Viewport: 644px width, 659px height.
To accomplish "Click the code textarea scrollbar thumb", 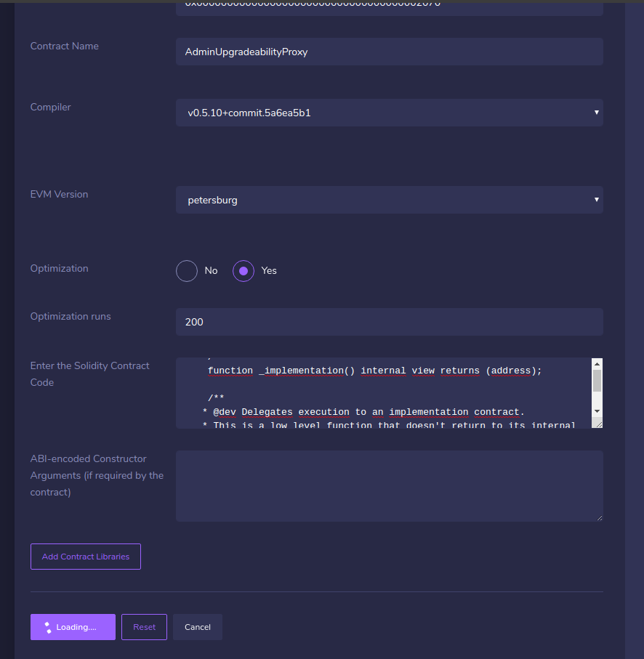I will click(597, 381).
